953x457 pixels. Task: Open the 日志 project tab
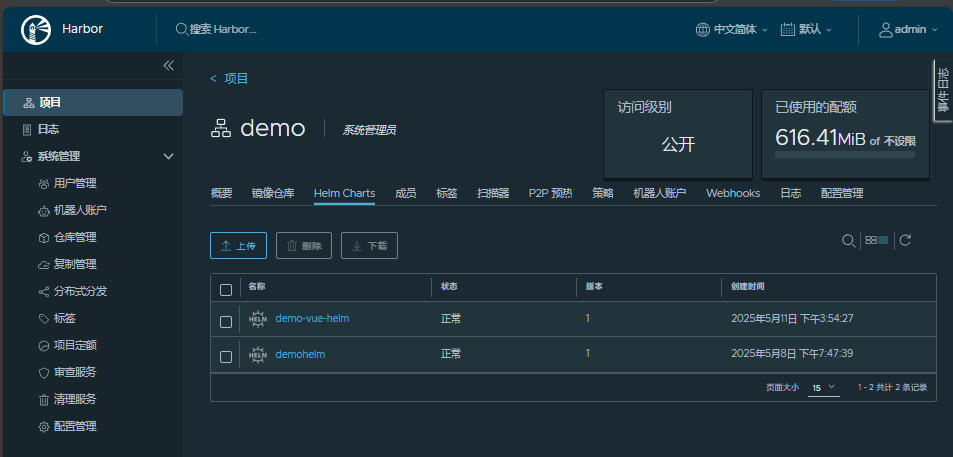click(x=791, y=193)
